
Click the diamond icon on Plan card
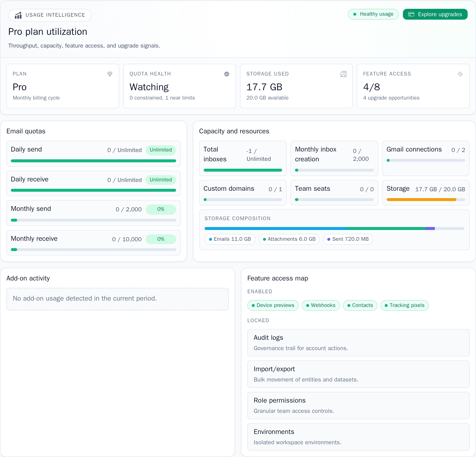tap(110, 74)
